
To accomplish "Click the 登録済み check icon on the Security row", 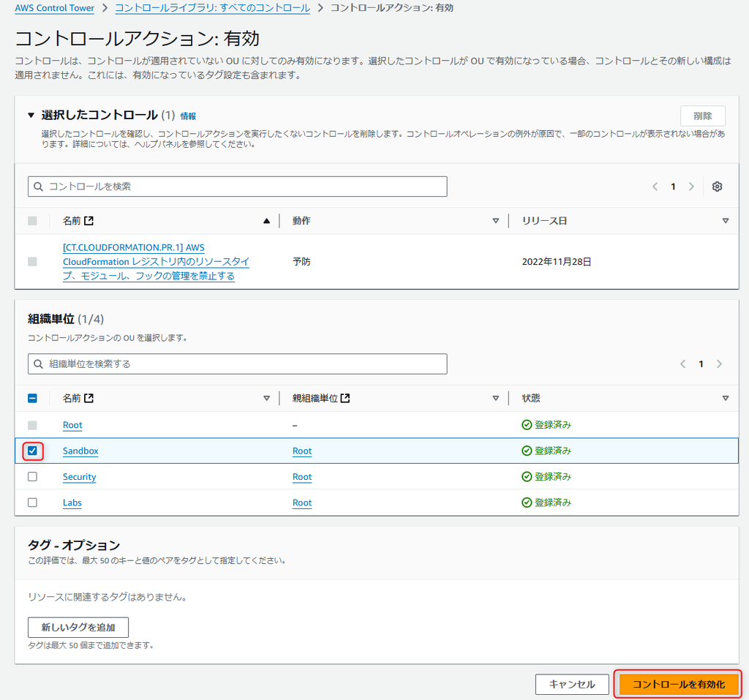I will tap(527, 476).
